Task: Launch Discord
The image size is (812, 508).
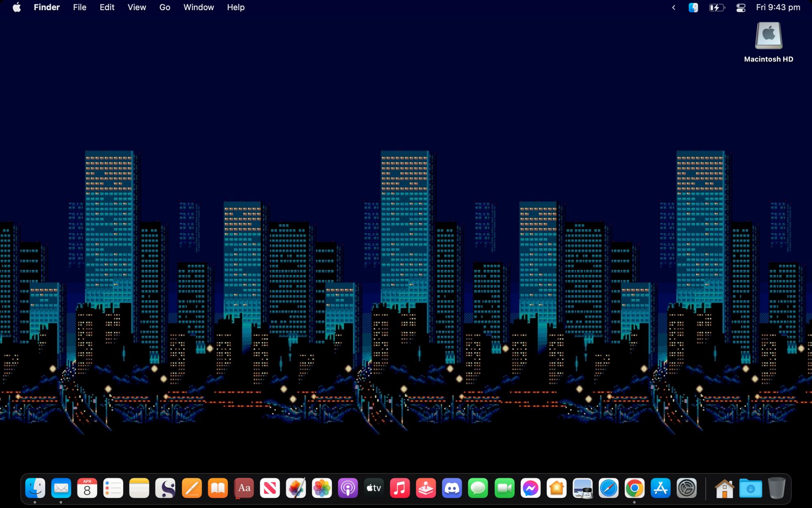Action: tap(452, 488)
